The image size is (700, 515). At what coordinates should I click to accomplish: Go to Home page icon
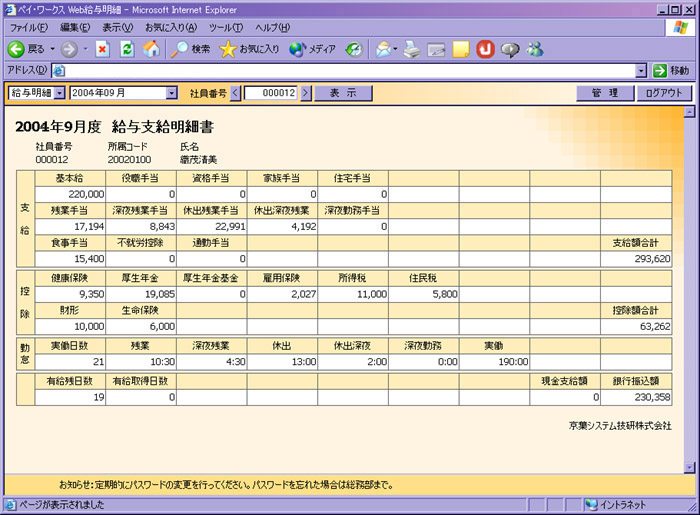151,48
